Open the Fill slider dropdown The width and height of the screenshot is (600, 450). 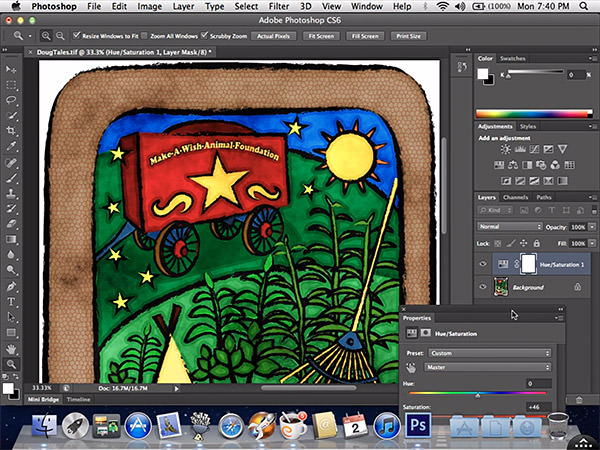(593, 243)
